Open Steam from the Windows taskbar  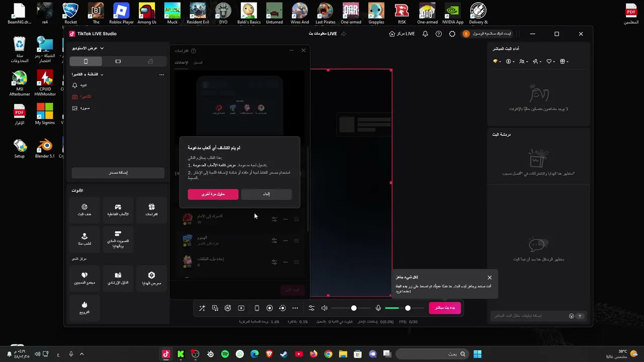tap(284, 354)
